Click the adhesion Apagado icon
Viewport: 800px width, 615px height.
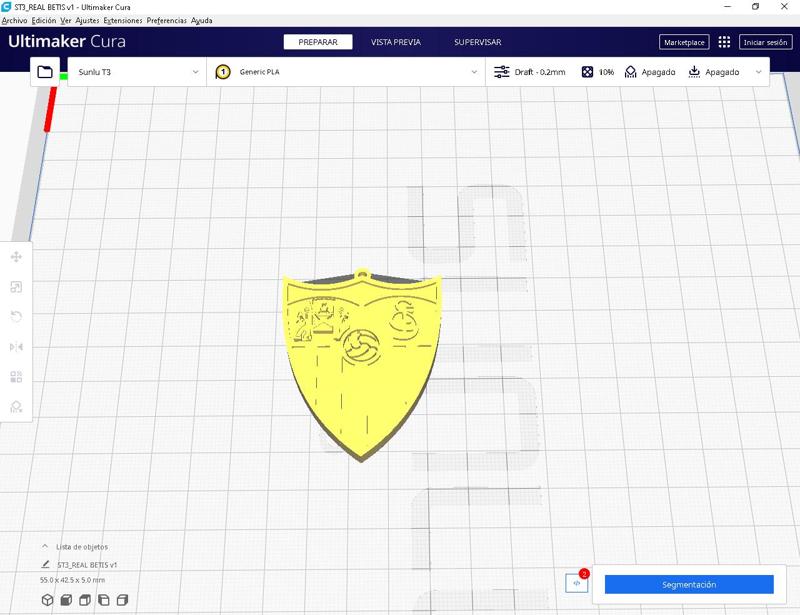(694, 72)
